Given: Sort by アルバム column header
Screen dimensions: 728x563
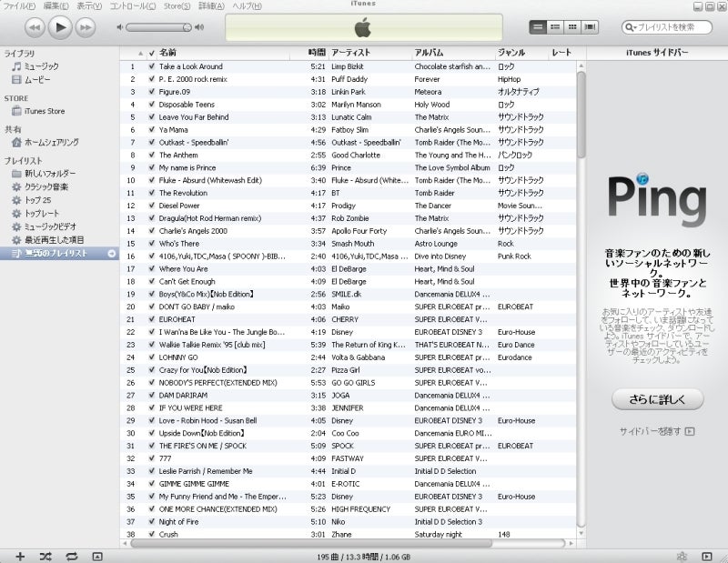Looking at the screenshot, I should click(x=453, y=53).
